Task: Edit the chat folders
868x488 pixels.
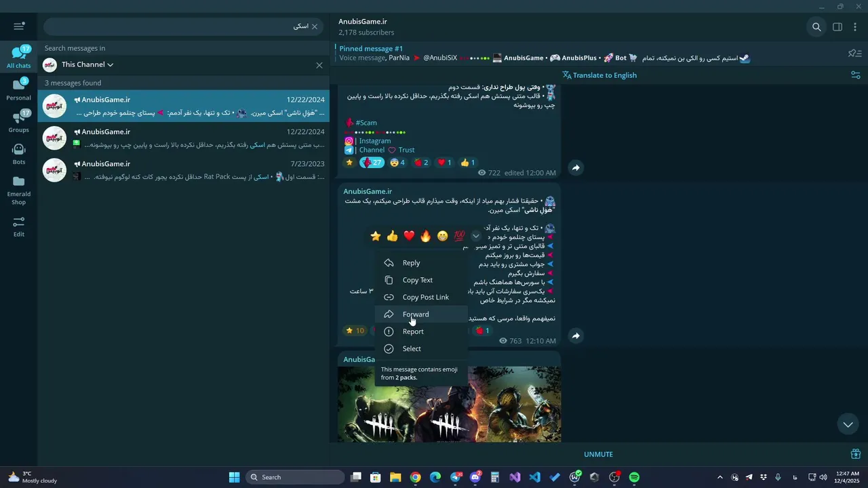Action: click(x=18, y=226)
